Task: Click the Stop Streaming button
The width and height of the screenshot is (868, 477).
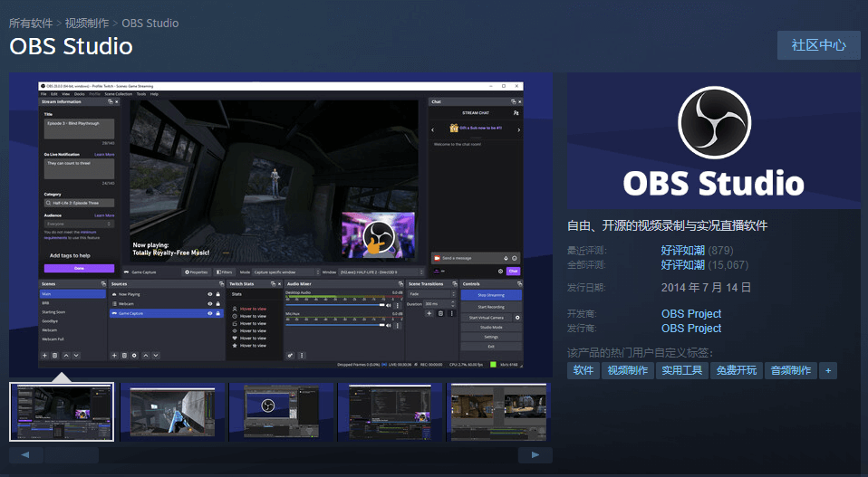Action: click(491, 295)
